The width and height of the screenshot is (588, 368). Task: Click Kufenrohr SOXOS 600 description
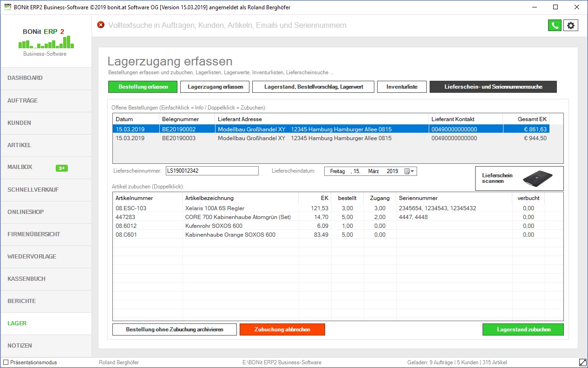click(214, 226)
